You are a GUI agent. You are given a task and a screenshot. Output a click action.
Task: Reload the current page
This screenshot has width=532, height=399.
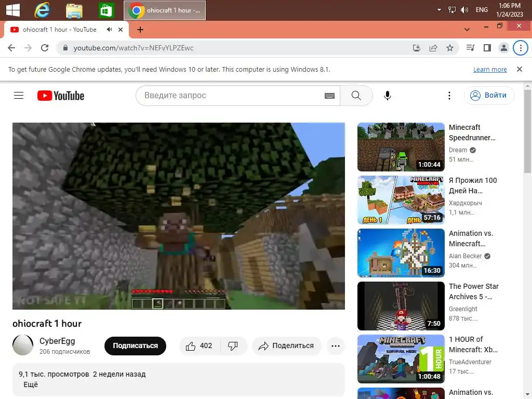[x=45, y=48]
